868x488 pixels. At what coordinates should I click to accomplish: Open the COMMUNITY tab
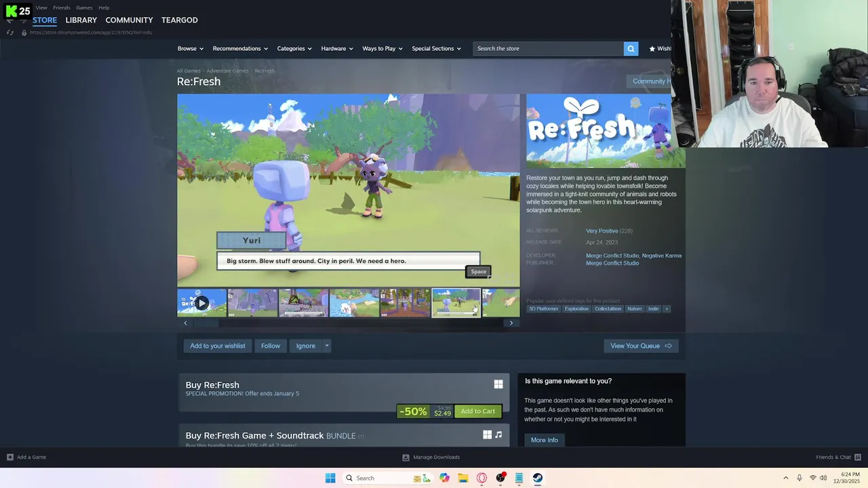pos(129,20)
